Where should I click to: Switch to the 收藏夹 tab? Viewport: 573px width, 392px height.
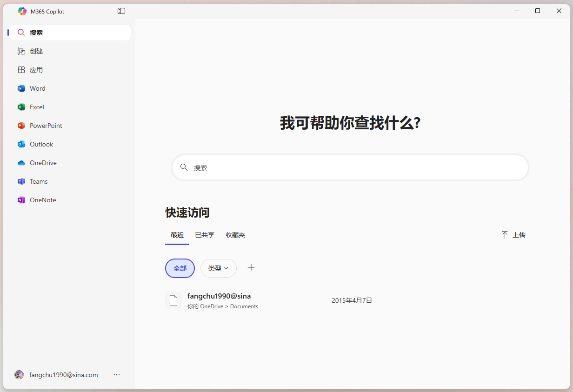click(x=235, y=235)
